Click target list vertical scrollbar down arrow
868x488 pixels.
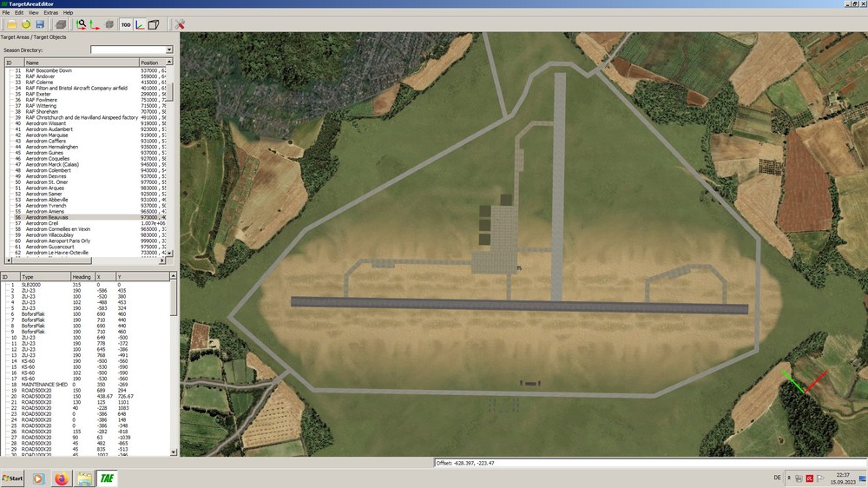coord(169,254)
